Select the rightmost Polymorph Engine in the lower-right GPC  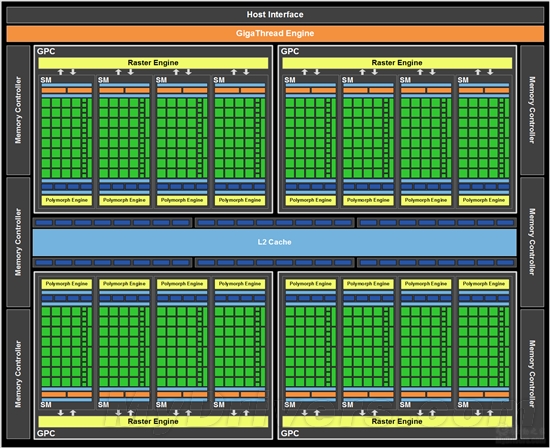(x=484, y=284)
